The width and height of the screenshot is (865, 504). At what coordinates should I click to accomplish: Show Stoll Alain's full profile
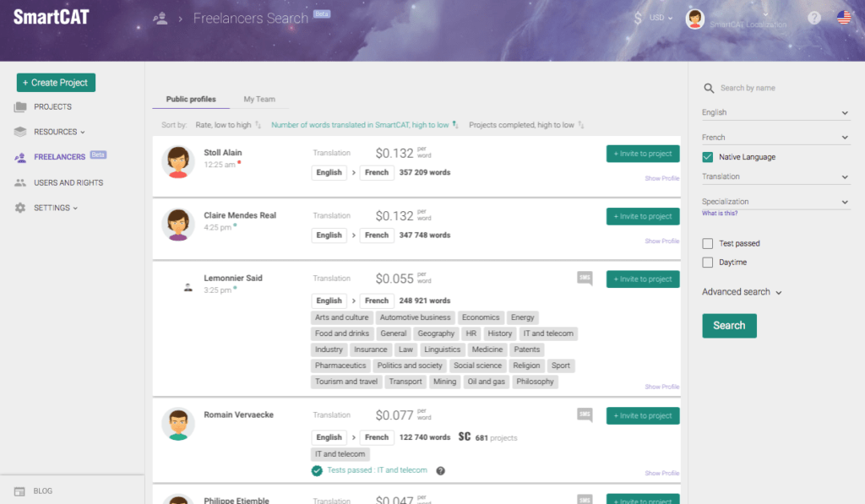pos(661,178)
